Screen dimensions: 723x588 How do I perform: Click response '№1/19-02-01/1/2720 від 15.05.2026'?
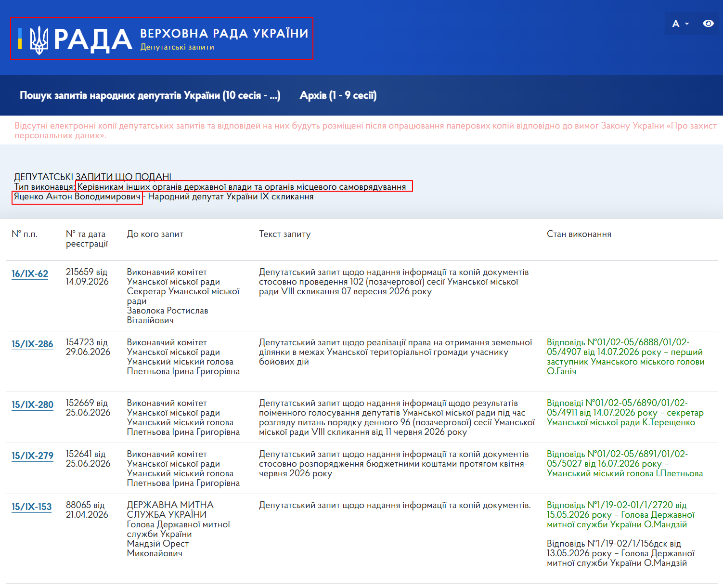pyautogui.click(x=620, y=515)
